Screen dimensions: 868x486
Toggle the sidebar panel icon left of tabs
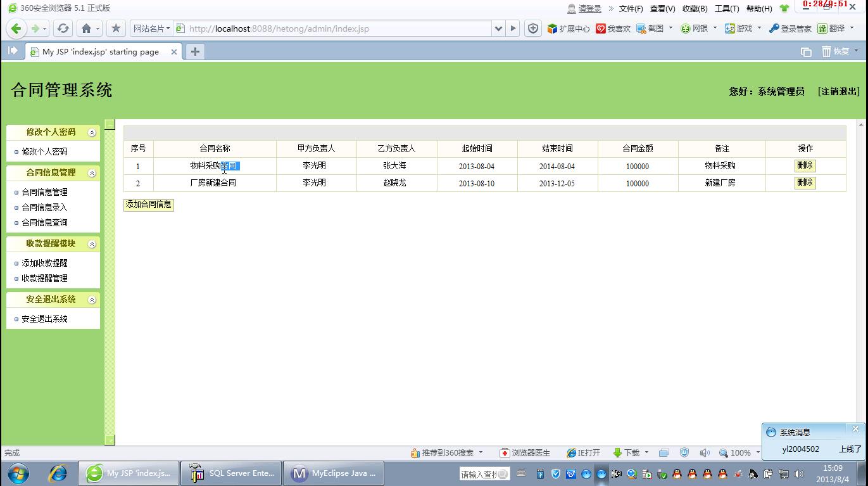[13, 51]
